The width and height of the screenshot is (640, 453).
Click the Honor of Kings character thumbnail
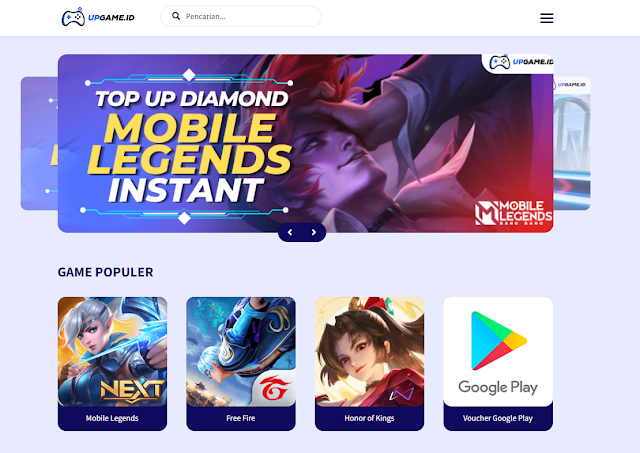click(x=369, y=352)
